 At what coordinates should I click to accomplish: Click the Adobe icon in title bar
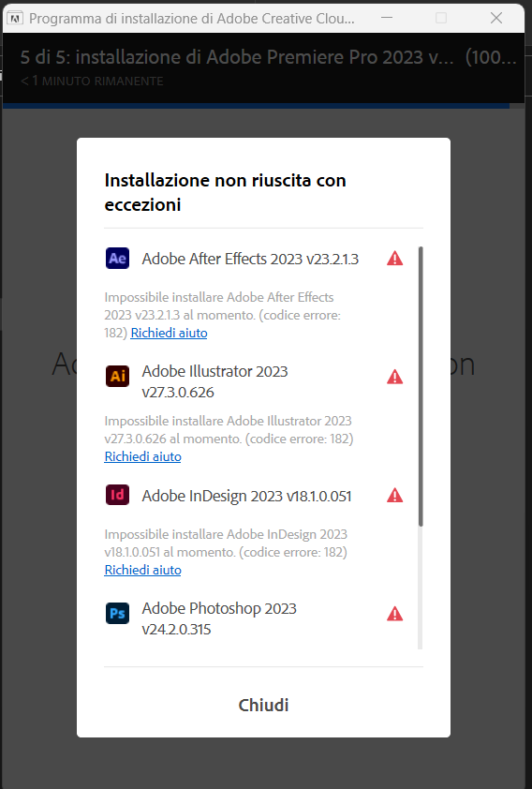click(x=16, y=19)
